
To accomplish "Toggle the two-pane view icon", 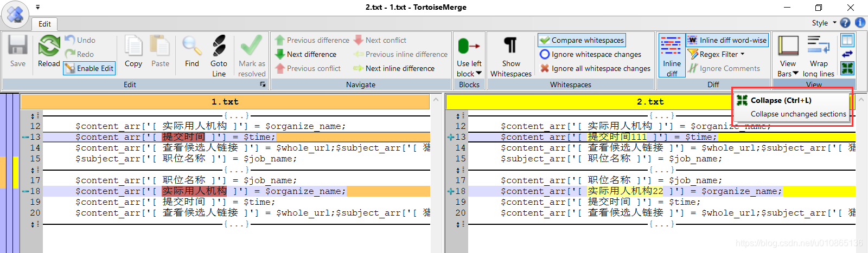I will [847, 40].
